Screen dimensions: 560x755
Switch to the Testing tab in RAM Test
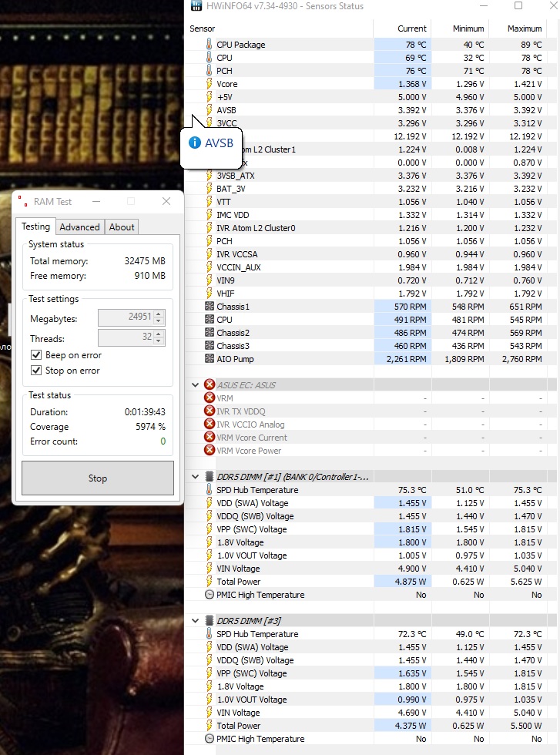click(x=35, y=226)
